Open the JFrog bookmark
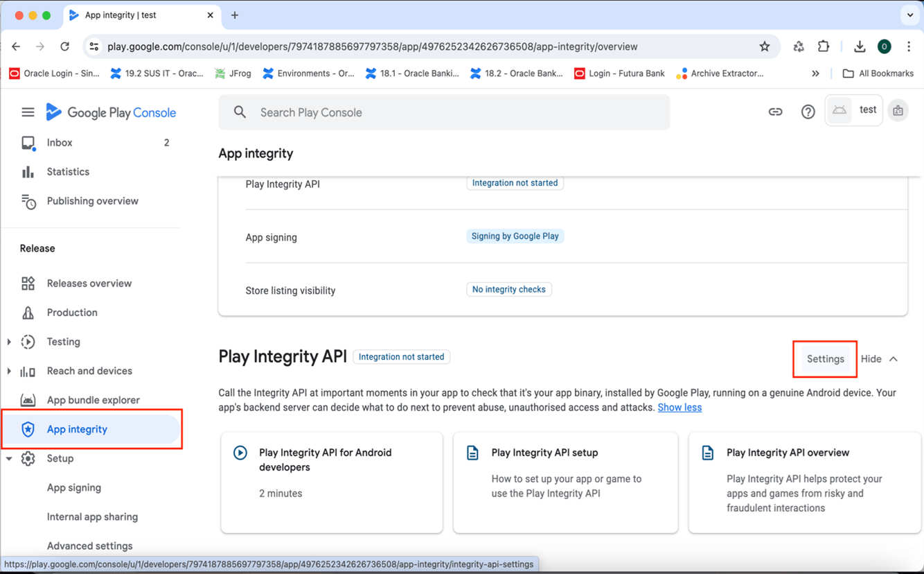The image size is (924, 574). [233, 73]
